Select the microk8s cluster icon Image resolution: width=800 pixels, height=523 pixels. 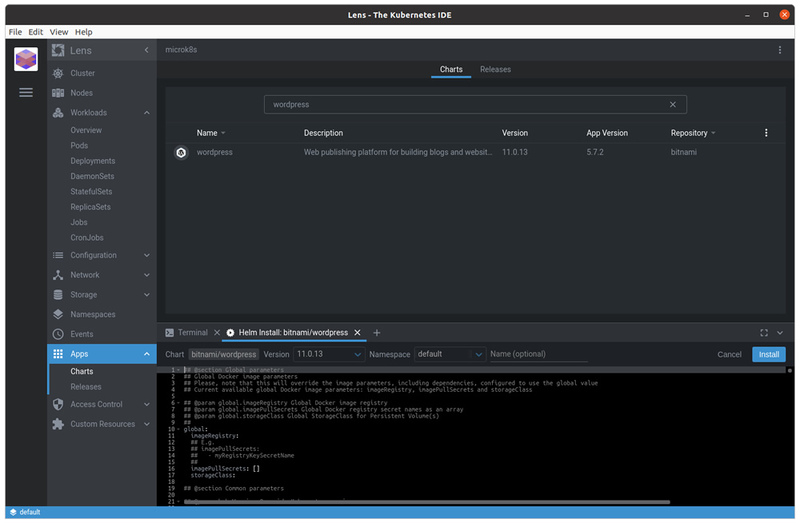(26, 59)
